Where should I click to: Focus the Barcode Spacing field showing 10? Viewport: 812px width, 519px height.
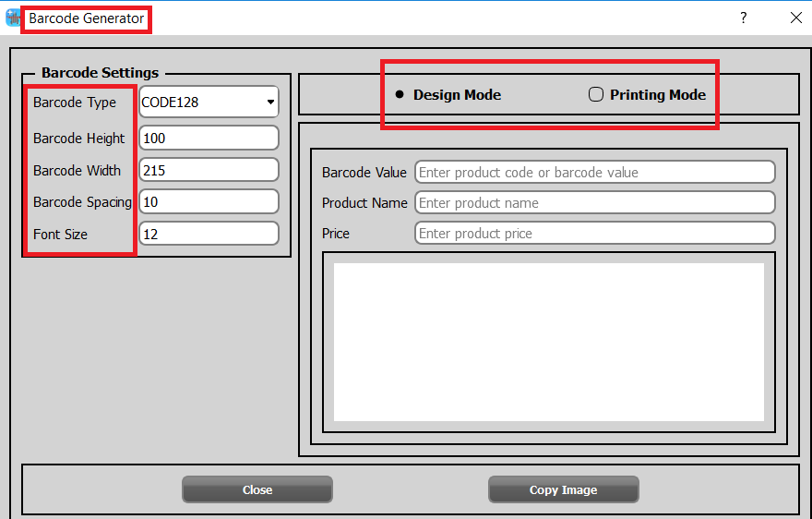[209, 202]
